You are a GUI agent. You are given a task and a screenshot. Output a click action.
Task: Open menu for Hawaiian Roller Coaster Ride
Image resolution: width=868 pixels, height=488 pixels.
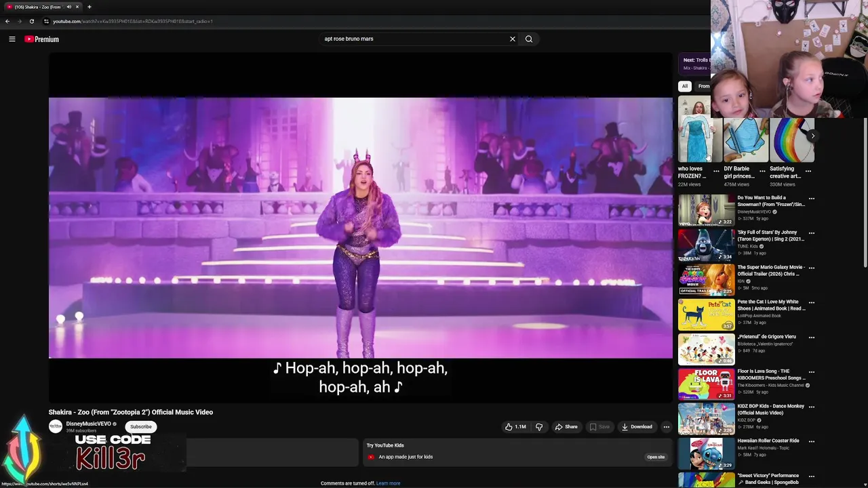click(812, 441)
